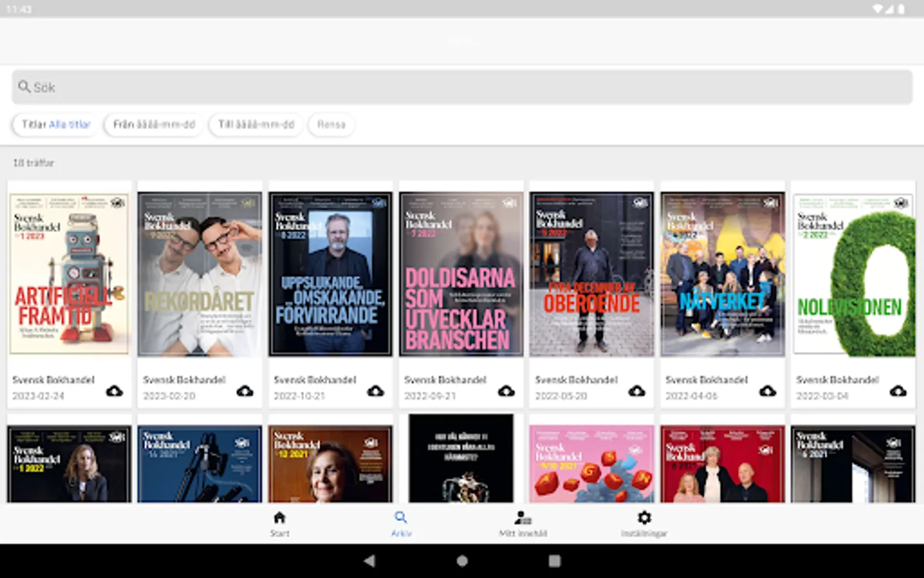924x578 pixels.
Task: Click Svensk Bokhandel title above 2022-10-21
Action: click(x=315, y=380)
